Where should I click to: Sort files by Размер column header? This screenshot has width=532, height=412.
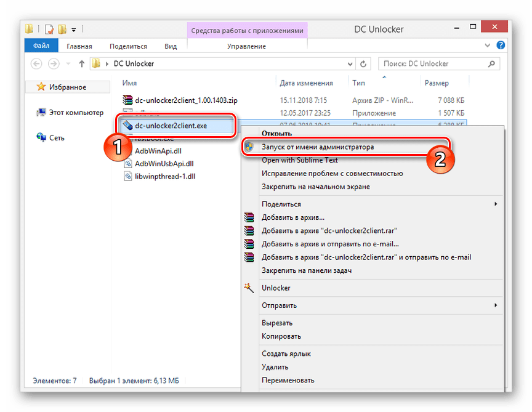point(437,83)
